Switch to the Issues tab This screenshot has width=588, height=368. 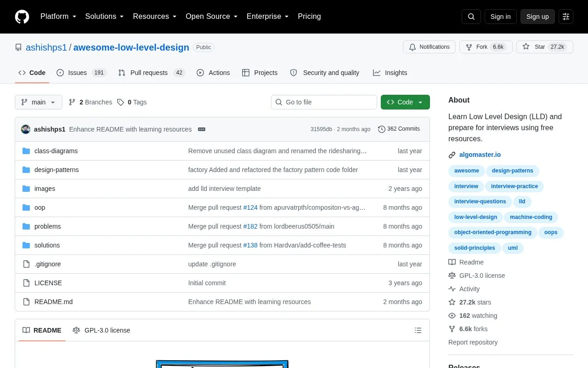point(81,73)
